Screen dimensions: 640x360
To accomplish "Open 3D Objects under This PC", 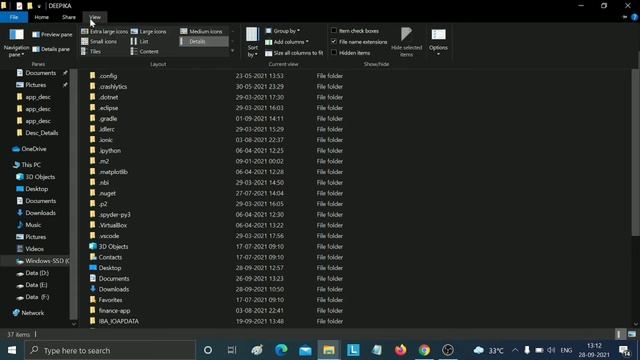I will (x=40, y=177).
